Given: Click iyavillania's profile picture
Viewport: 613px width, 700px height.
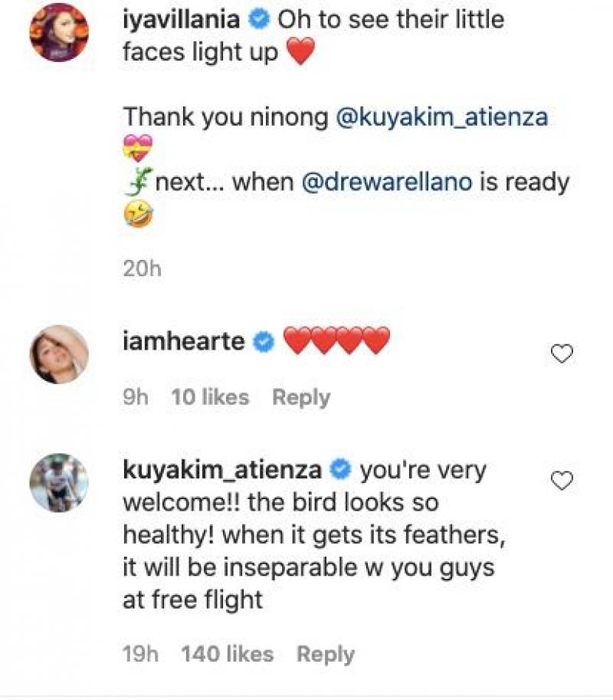Looking at the screenshot, I should tap(61, 31).
